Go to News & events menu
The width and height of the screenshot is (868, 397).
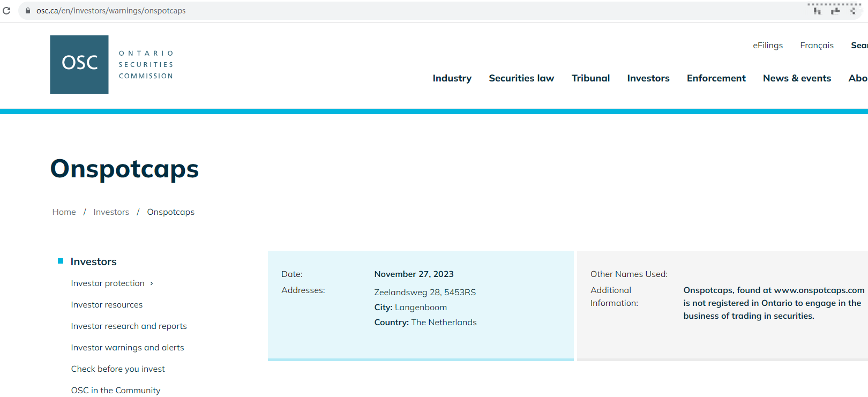coord(797,78)
